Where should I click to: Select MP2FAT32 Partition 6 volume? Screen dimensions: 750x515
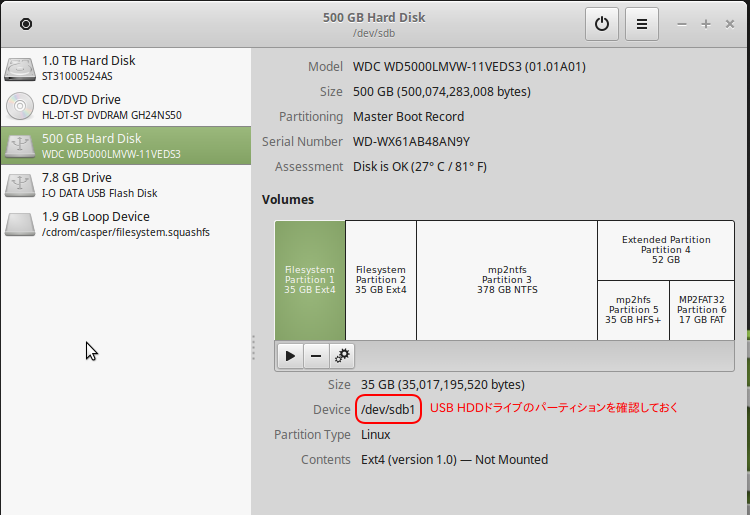coord(702,310)
